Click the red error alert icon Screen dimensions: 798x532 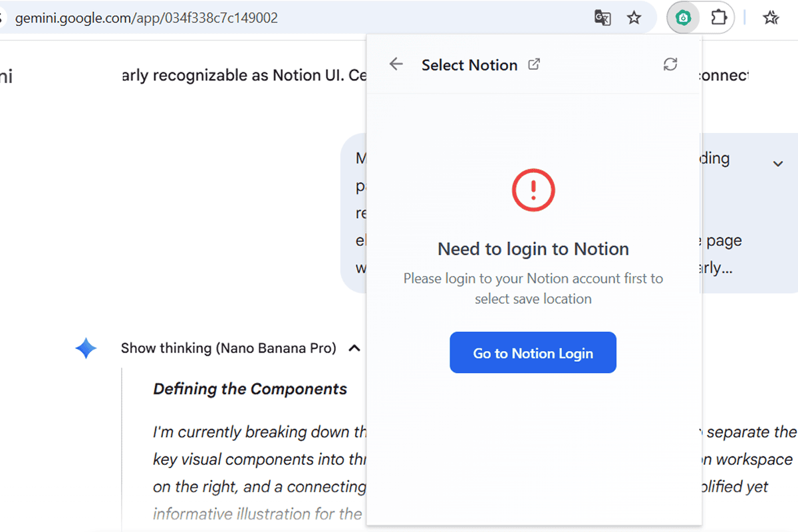click(533, 190)
